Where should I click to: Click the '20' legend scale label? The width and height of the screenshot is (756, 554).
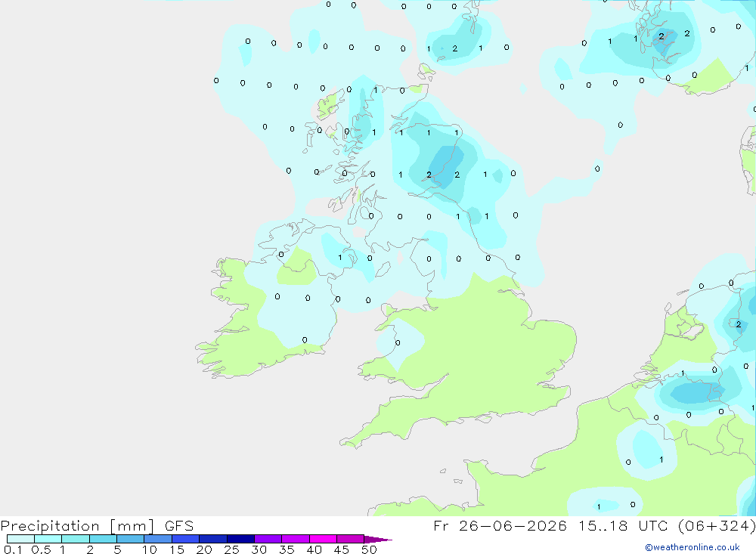pos(204,549)
